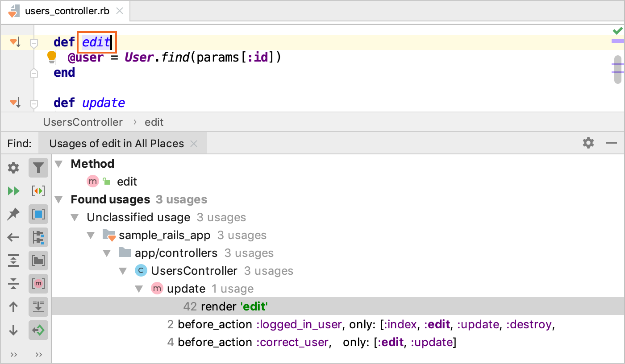
Task: Collapse the edit method fold marker
Action: point(33,43)
